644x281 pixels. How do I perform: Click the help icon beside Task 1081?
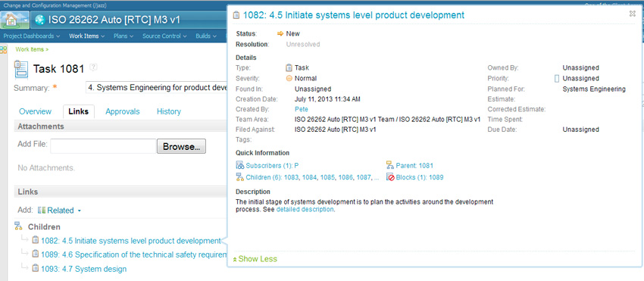pyautogui.click(x=94, y=67)
